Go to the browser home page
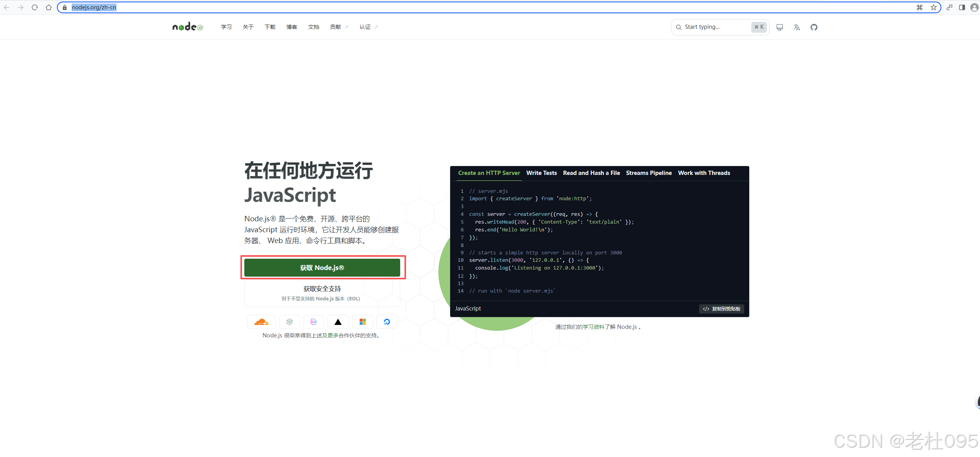Screen dimensions: 980x457 point(49,7)
